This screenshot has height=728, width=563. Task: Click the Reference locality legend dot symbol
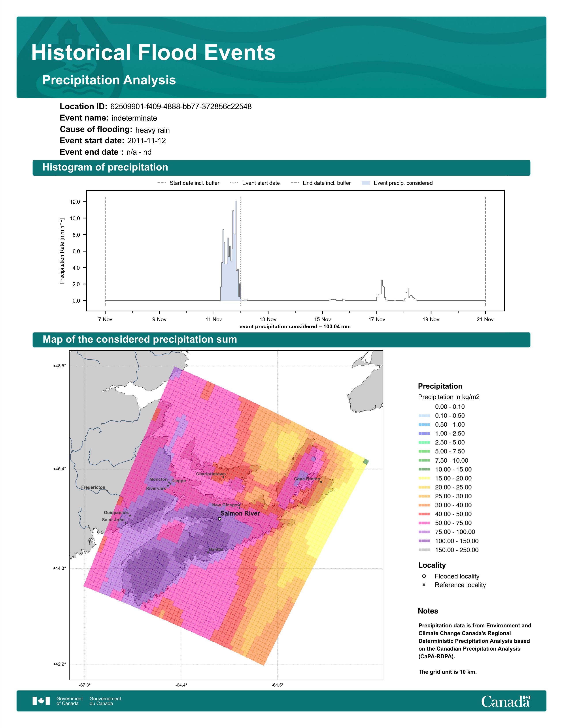point(424,585)
